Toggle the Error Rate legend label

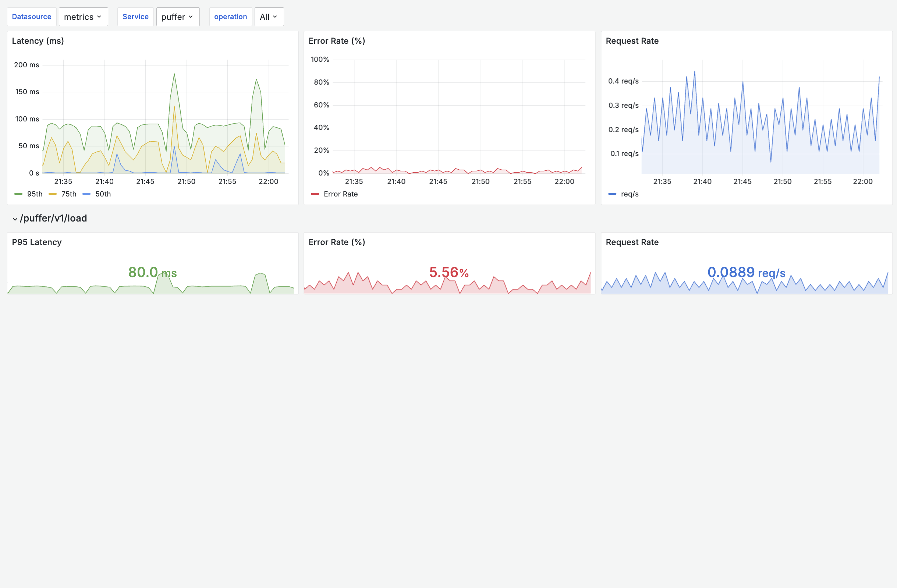(340, 194)
